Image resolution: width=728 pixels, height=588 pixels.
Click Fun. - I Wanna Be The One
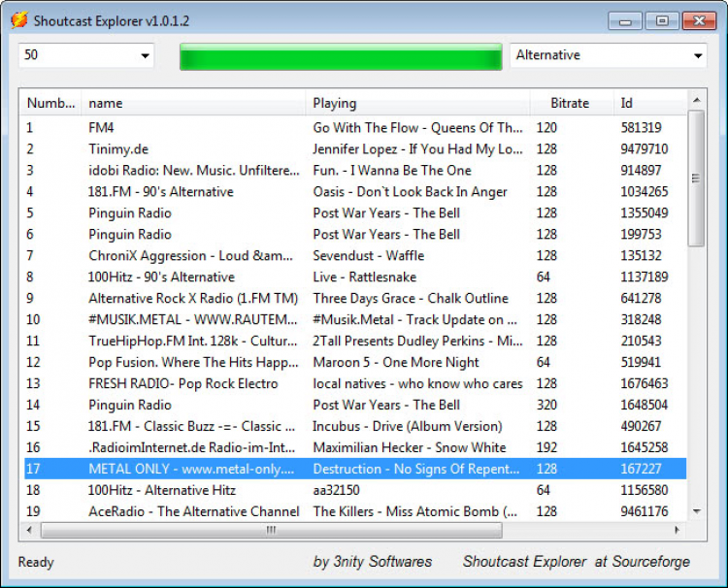tap(392, 171)
